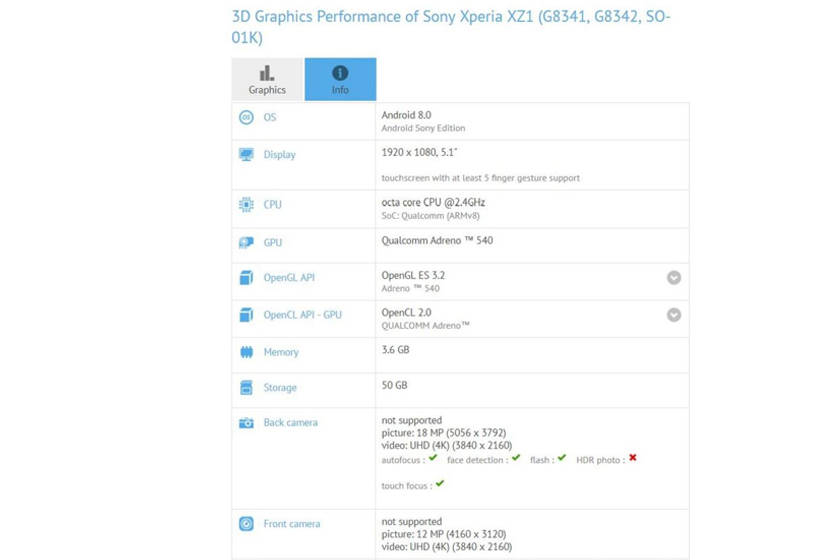Click the Memory RAM icon
This screenshot has width=840, height=560.
tap(246, 352)
